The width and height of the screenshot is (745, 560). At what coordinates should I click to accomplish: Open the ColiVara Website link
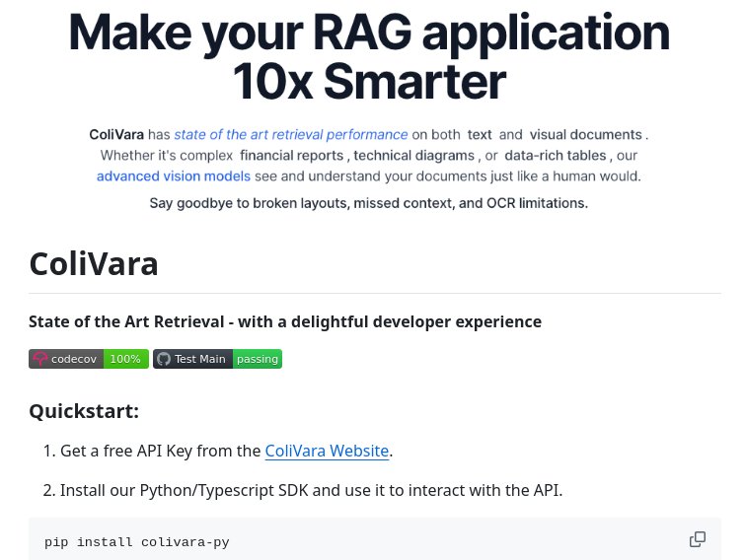327,451
